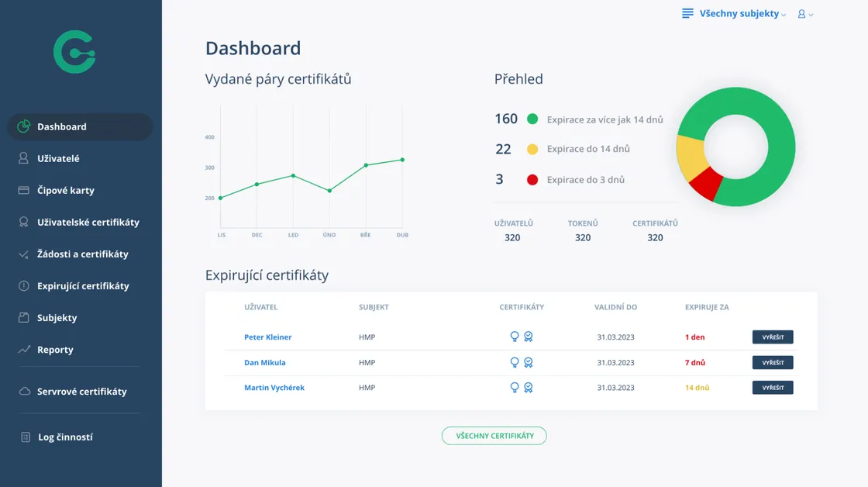The width and height of the screenshot is (868, 487).
Task: Open Martin Vychérek user link
Action: pyautogui.click(x=274, y=388)
